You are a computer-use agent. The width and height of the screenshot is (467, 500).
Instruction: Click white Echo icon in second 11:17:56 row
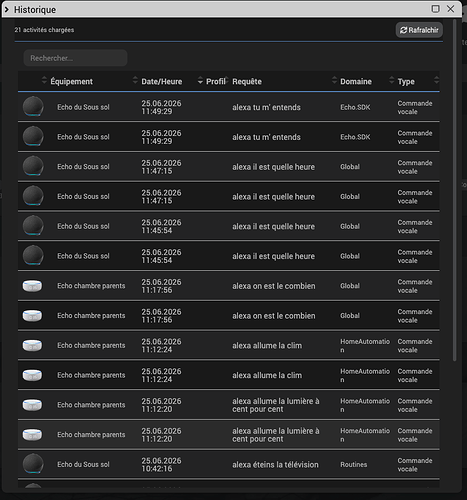click(32, 315)
